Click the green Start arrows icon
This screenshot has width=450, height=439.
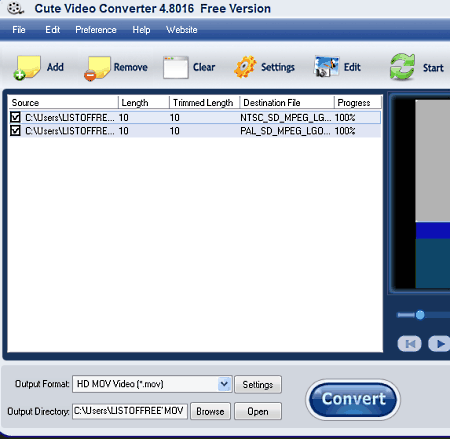[x=402, y=67]
